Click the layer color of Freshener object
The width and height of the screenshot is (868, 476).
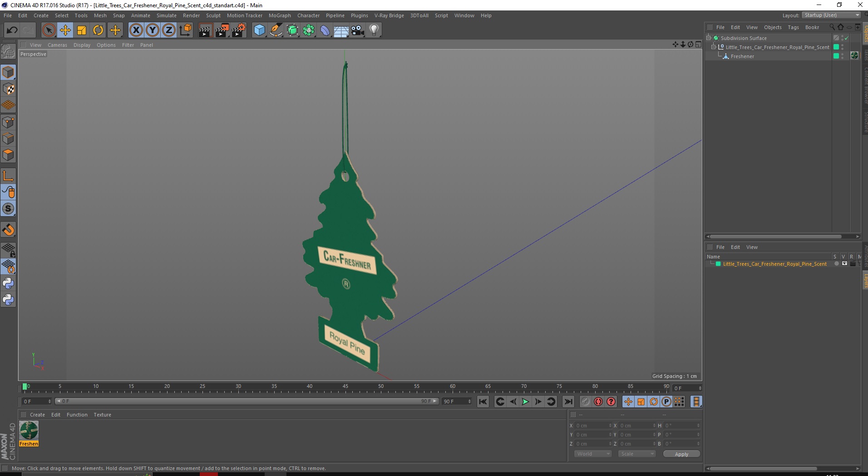(x=836, y=56)
